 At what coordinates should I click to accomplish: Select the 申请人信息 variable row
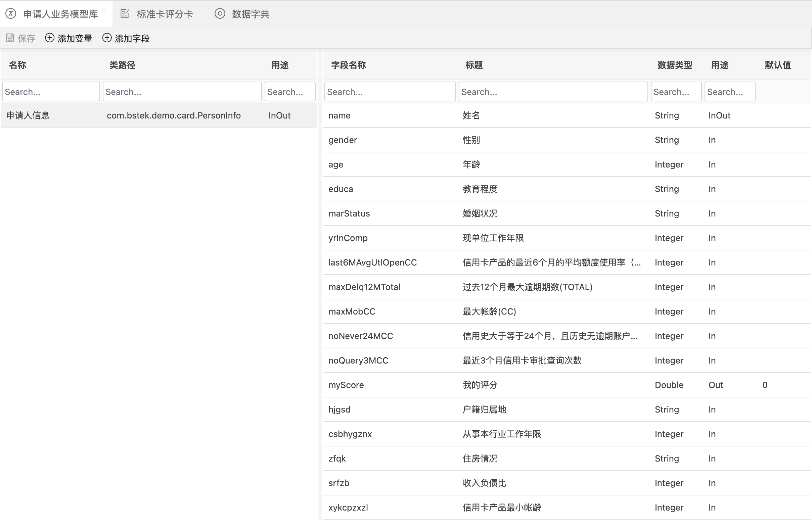click(28, 115)
